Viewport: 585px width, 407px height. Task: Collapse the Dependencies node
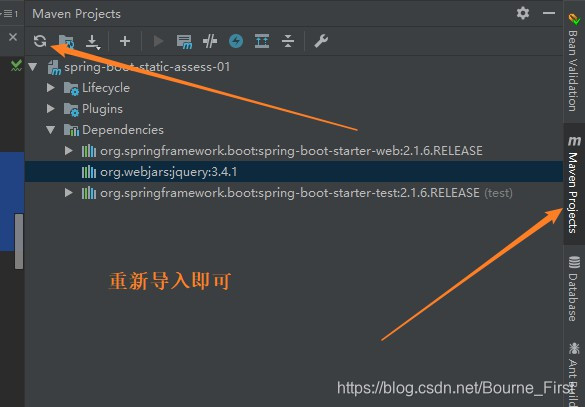click(51, 130)
